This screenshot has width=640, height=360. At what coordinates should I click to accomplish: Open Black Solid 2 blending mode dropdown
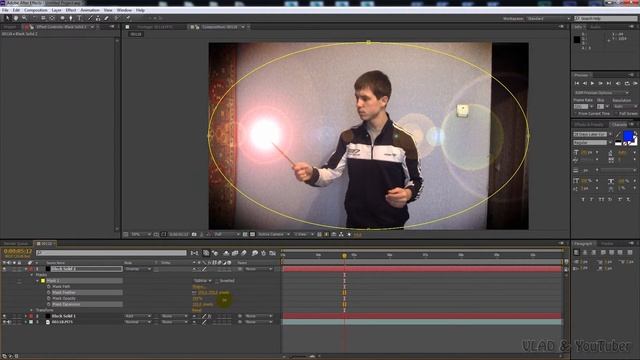[138, 269]
